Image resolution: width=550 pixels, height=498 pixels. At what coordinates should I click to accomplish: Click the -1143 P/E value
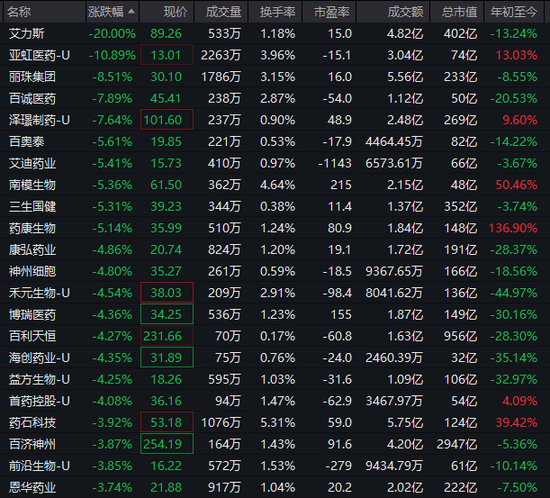click(335, 163)
